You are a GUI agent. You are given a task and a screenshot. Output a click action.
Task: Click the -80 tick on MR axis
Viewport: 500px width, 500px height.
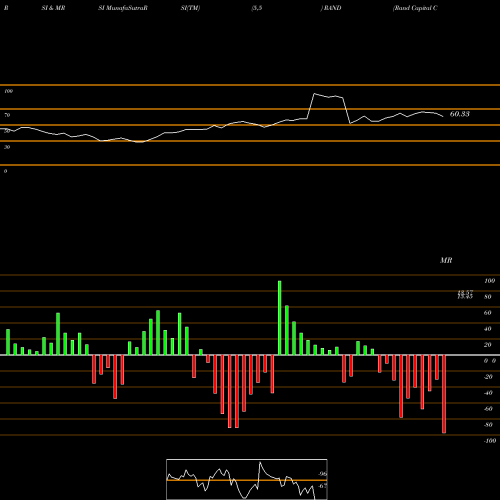tap(488, 425)
